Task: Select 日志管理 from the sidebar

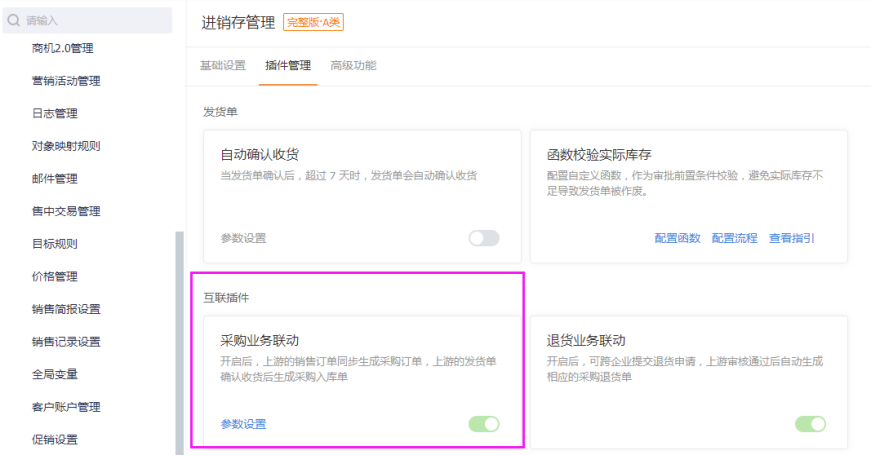Action: click(x=54, y=113)
